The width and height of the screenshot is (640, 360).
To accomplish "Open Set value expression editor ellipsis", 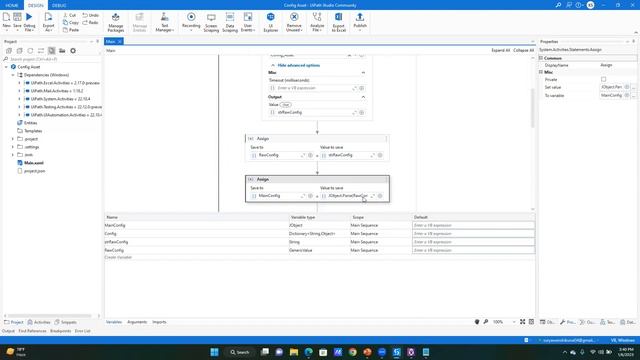I will tap(633, 87).
